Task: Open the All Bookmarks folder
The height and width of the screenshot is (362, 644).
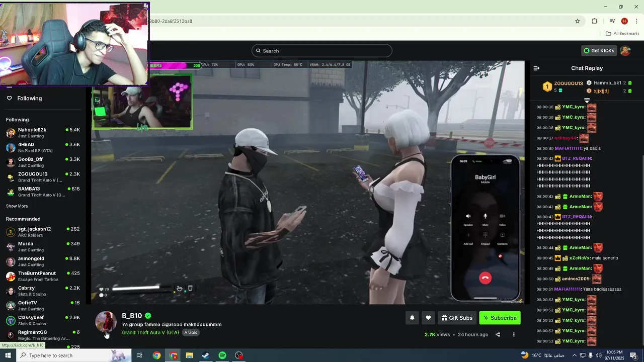Action: coord(622,34)
